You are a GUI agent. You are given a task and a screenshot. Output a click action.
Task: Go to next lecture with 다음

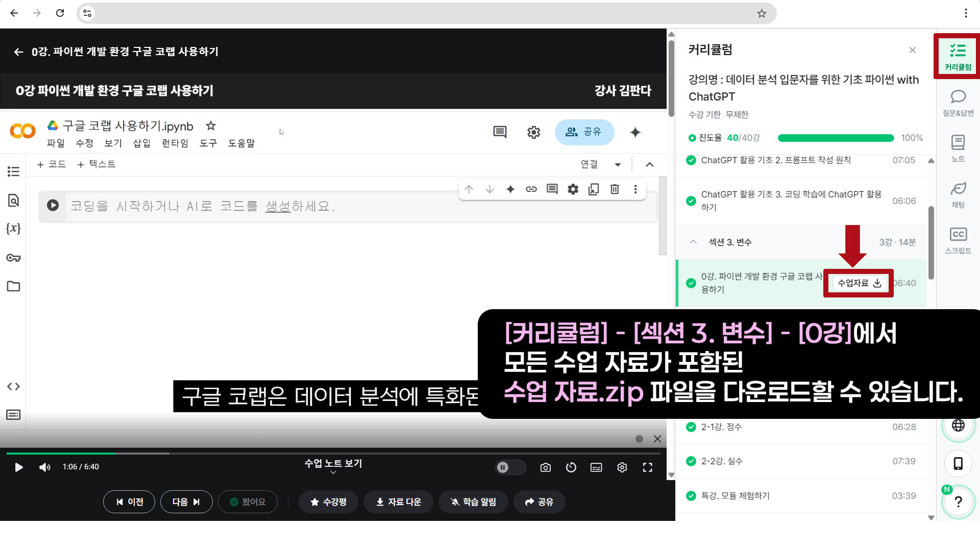tap(186, 502)
